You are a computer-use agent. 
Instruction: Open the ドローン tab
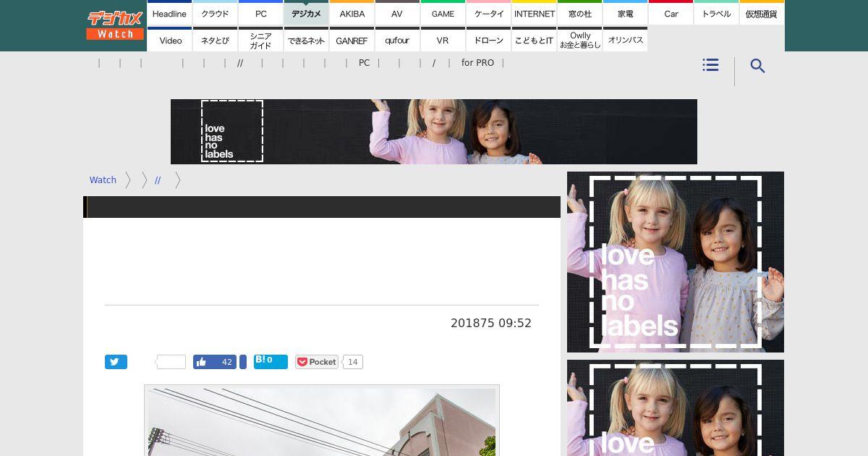coord(488,40)
